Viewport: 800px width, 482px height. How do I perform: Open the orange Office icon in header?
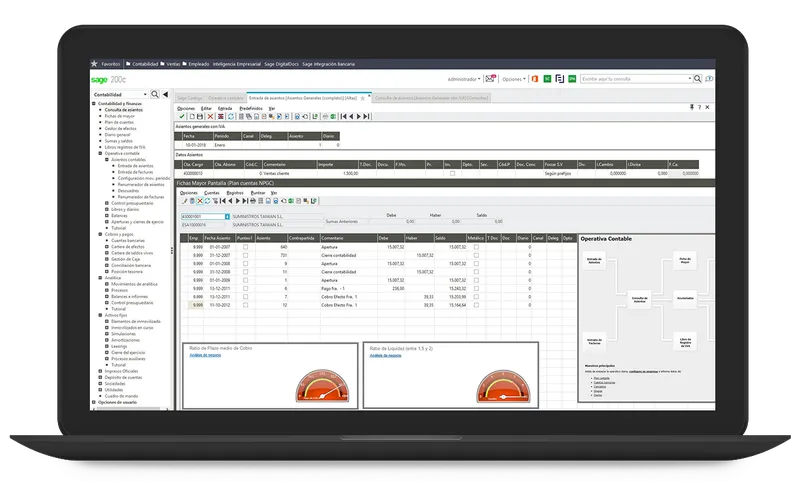tap(535, 79)
